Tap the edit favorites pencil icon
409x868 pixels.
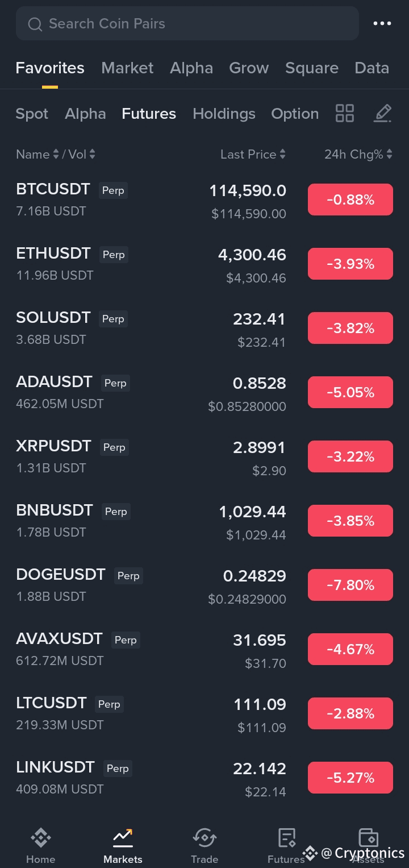(382, 113)
